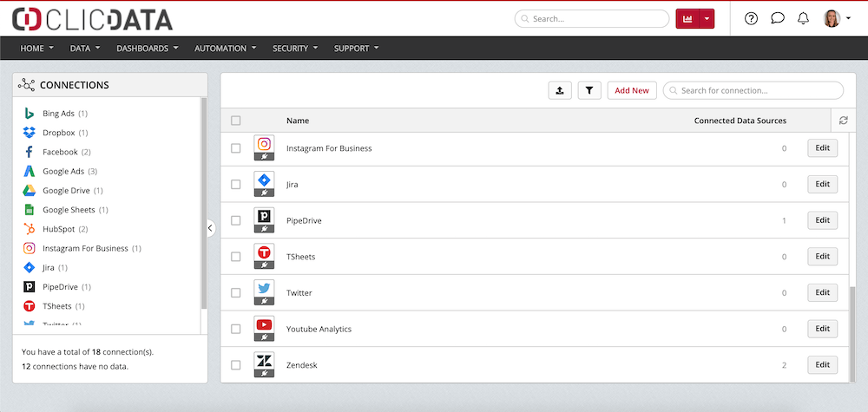This screenshot has width=868, height=412.
Task: Click the sidebar list vertical scrollbar
Action: pos(204,203)
